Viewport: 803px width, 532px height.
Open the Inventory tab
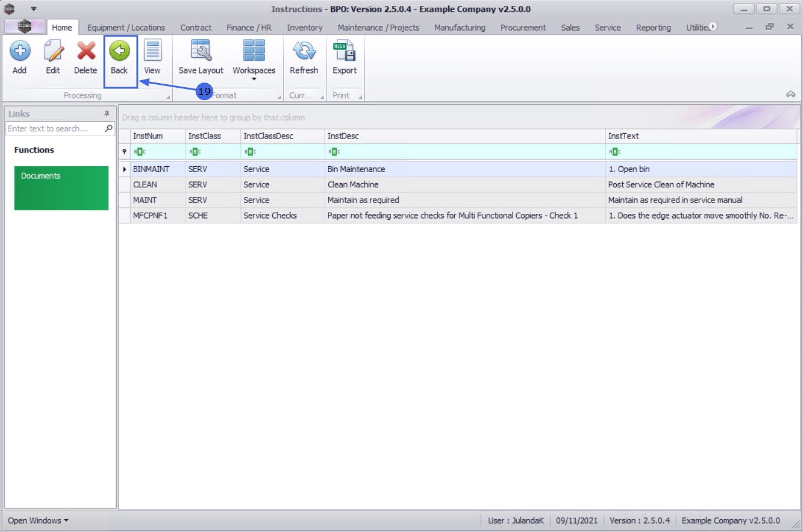click(x=305, y=28)
